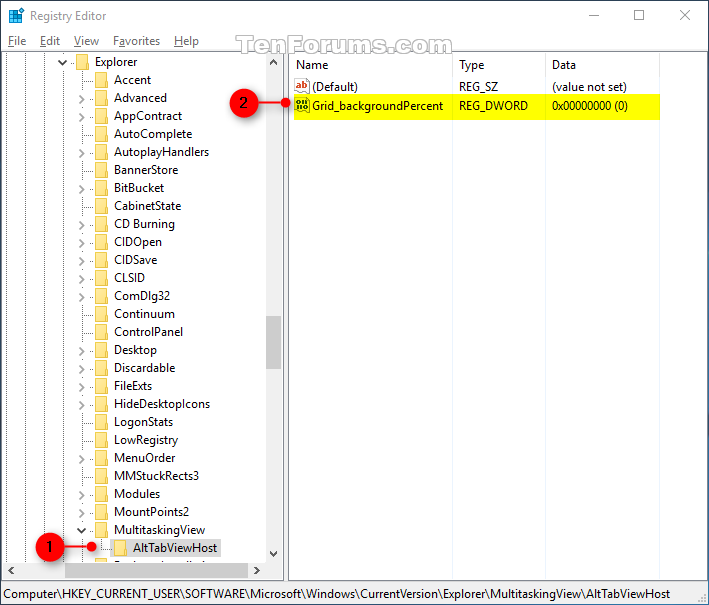This screenshot has width=709, height=605.
Task: Expand the Advanced key
Action: [81, 99]
